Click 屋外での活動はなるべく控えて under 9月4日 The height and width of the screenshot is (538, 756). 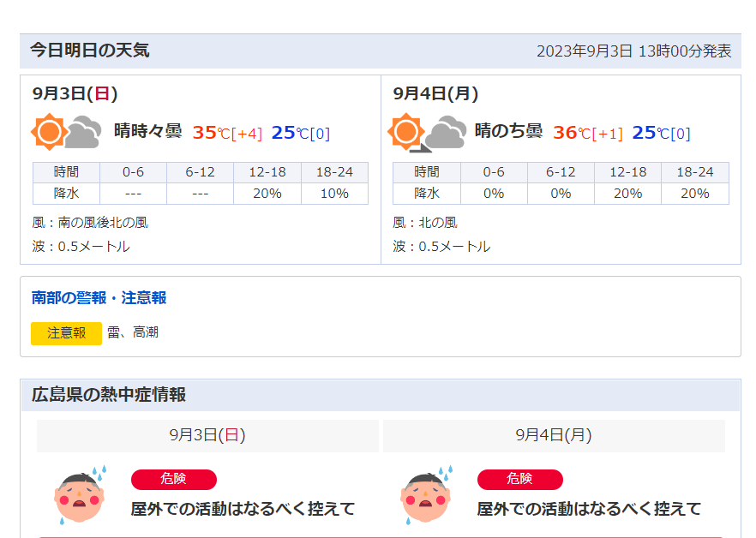(x=589, y=509)
